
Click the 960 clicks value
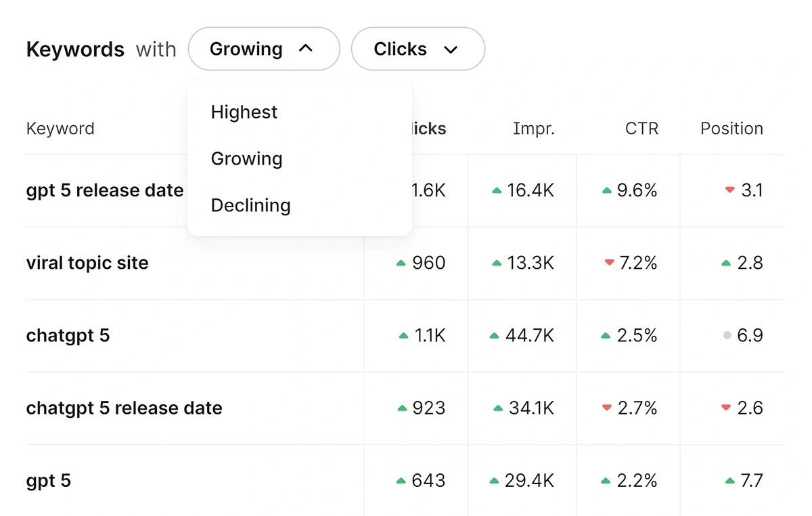click(429, 263)
